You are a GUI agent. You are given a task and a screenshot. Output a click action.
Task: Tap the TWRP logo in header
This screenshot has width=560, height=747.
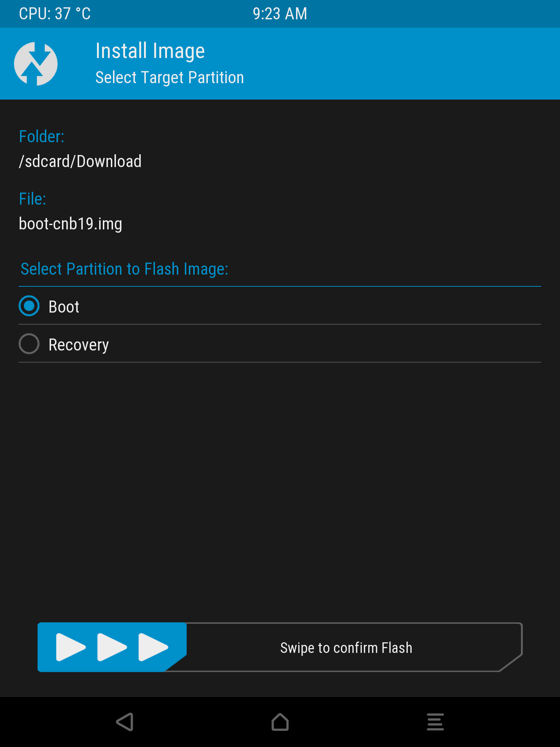pyautogui.click(x=36, y=64)
